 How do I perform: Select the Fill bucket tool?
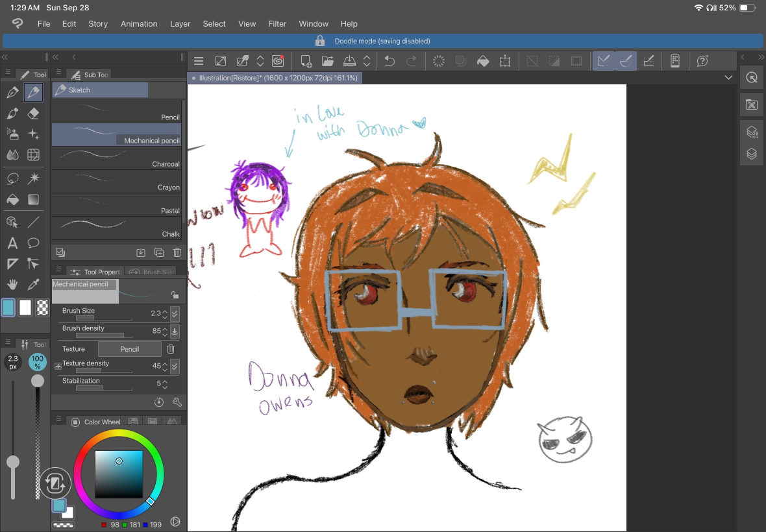13,199
